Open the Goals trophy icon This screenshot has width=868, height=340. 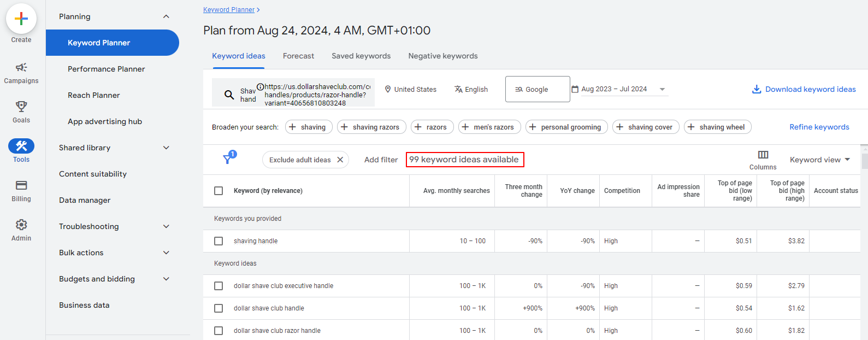pos(21,106)
